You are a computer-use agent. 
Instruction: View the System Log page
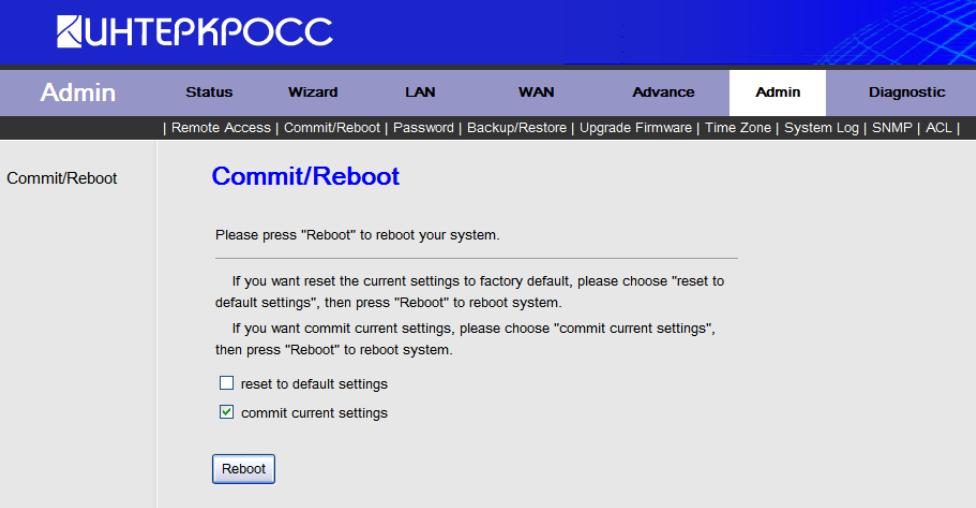coord(823,127)
